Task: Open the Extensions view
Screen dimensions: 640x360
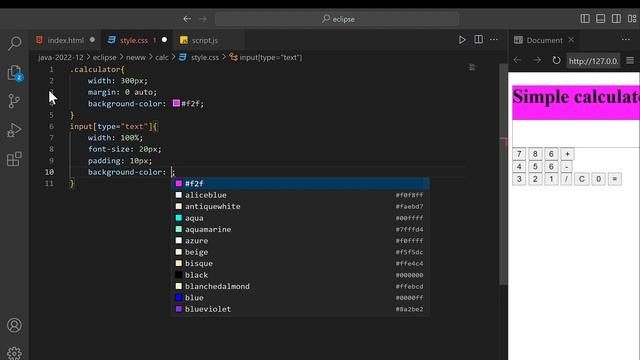Action: click(14, 159)
